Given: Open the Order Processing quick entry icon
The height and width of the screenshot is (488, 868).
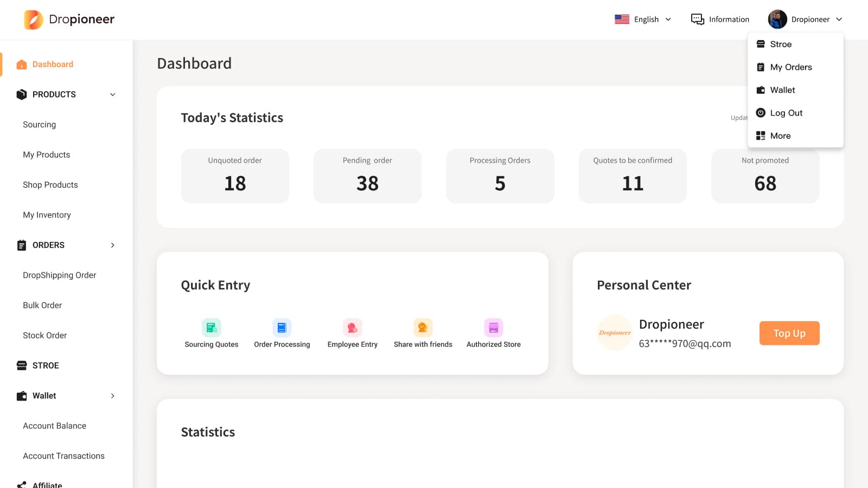Looking at the screenshot, I should click(282, 328).
